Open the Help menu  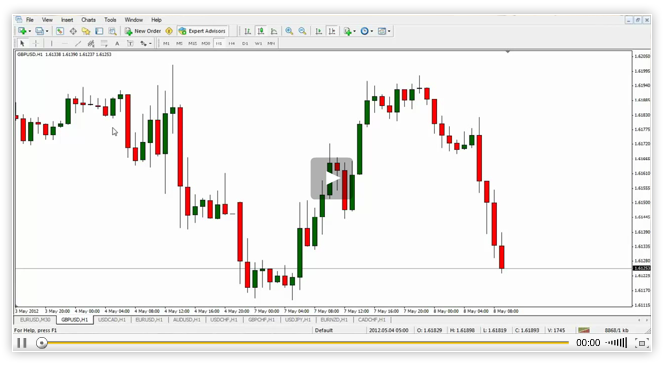click(x=156, y=19)
